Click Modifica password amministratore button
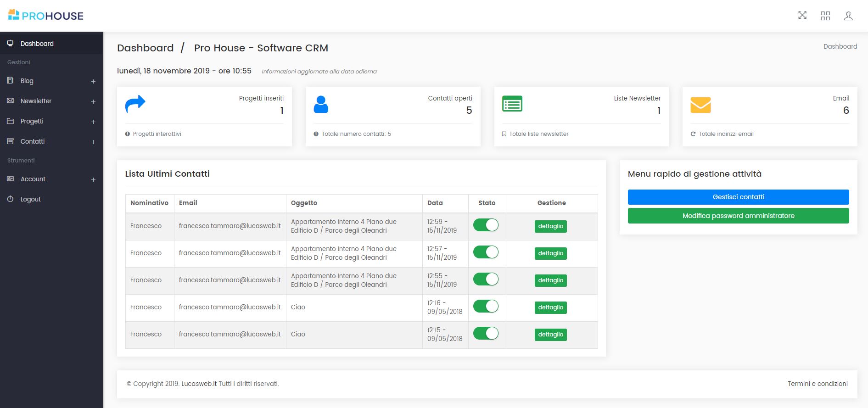868x408 pixels. [738, 216]
